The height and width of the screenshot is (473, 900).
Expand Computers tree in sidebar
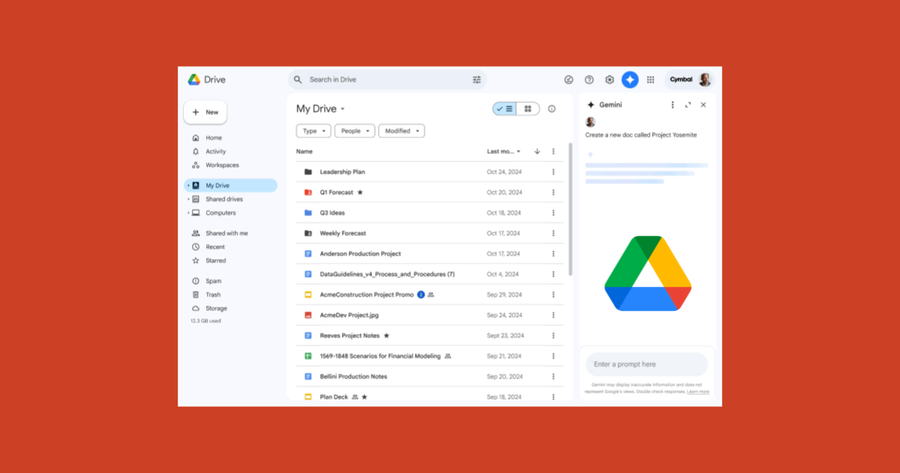[x=188, y=213]
